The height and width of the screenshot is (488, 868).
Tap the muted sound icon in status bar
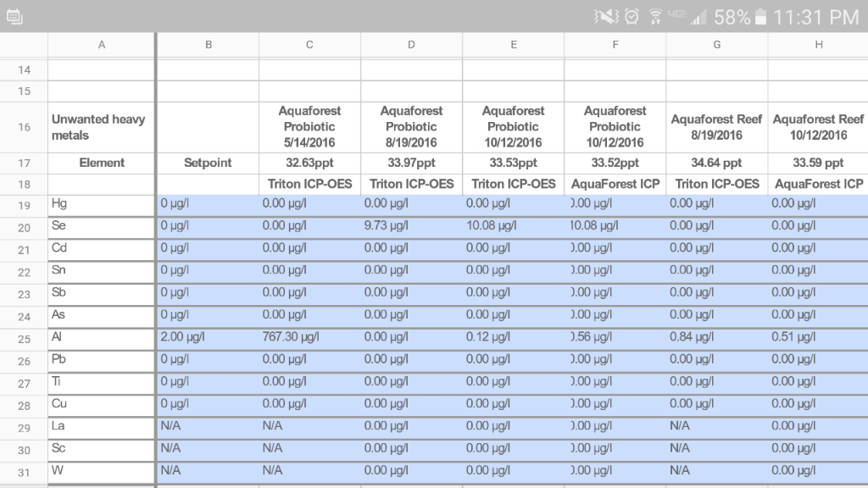click(607, 16)
